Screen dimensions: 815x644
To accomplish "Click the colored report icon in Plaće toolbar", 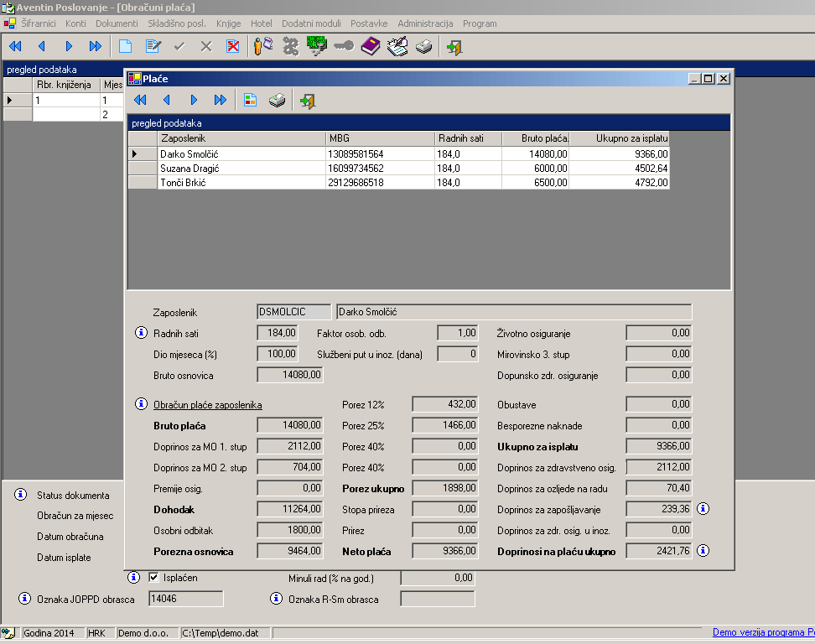I will click(250, 101).
